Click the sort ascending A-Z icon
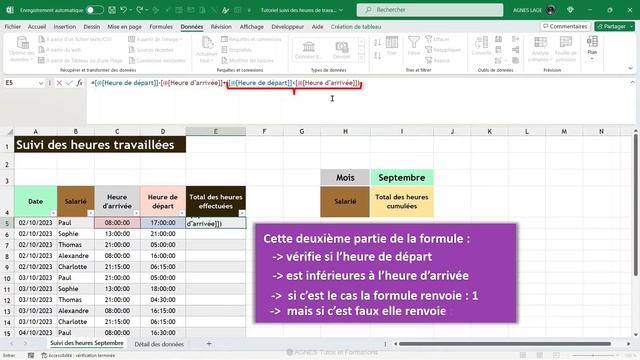 click(378, 42)
